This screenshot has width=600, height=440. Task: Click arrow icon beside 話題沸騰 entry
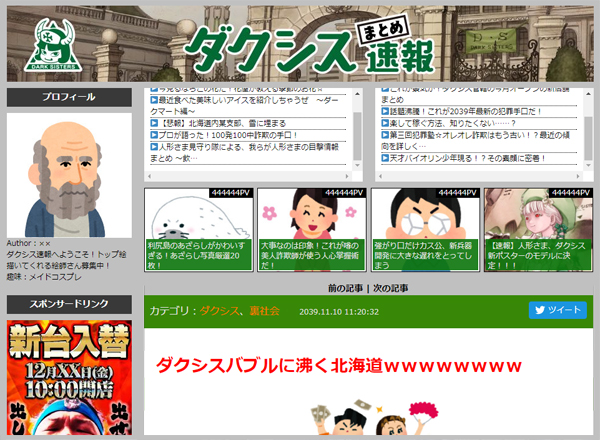pos(385,111)
